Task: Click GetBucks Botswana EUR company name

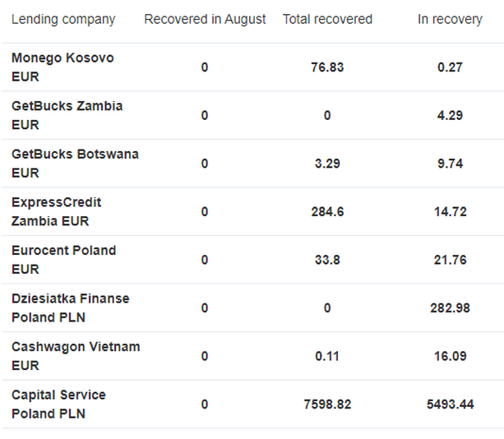Action: tap(75, 164)
